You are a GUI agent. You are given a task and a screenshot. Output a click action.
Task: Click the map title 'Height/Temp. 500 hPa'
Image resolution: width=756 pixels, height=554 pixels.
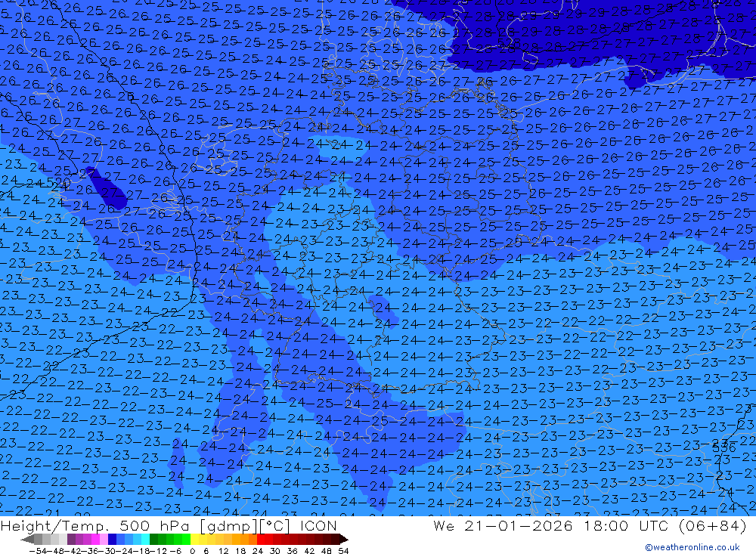[97, 525]
